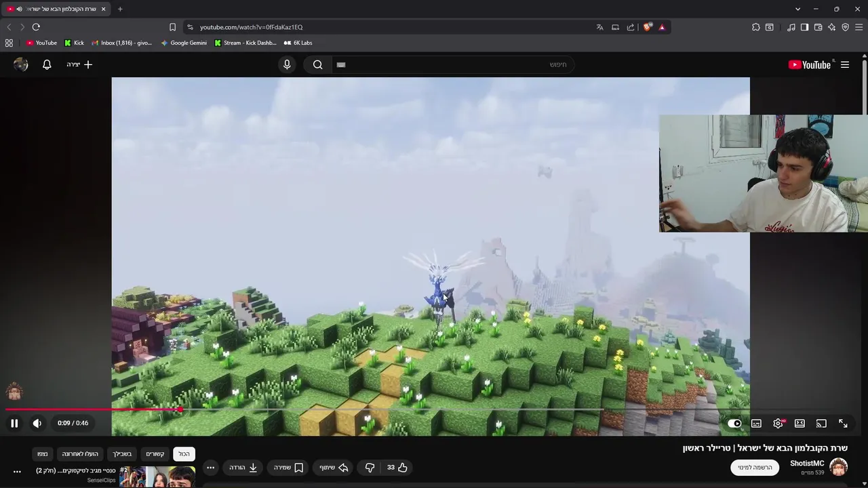Pause the video playback
The image size is (868, 488).
click(14, 423)
